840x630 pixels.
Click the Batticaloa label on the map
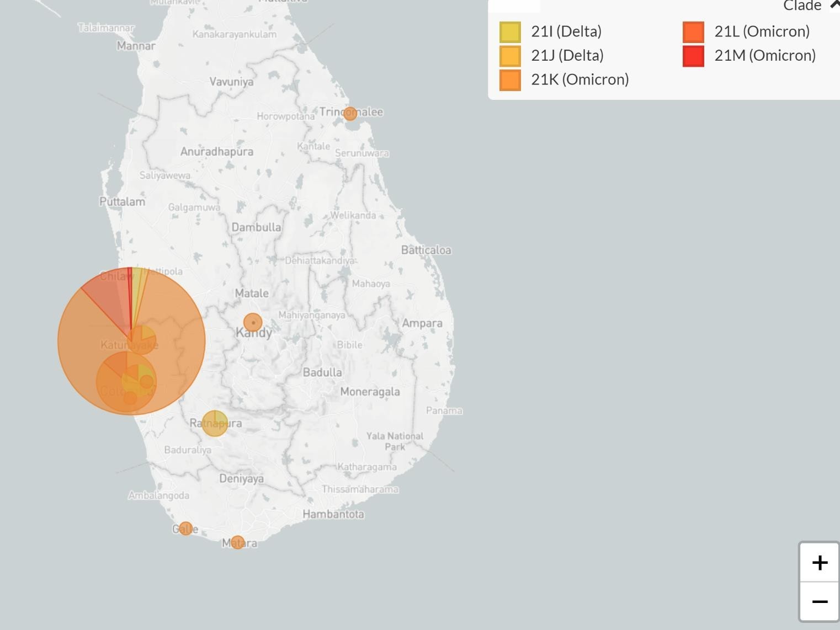(x=426, y=250)
